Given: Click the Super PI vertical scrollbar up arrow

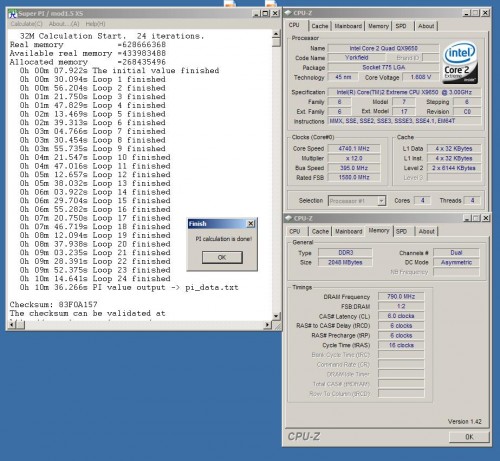Looking at the screenshot, I should 276,34.
